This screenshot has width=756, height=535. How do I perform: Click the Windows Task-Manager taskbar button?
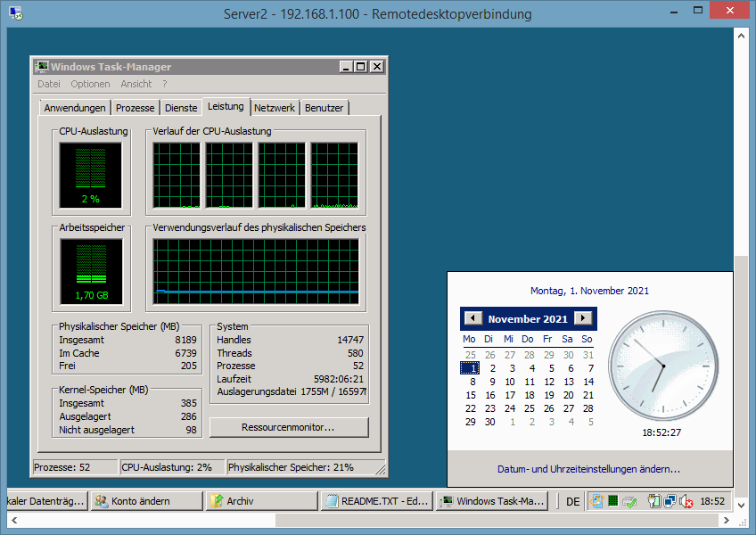[492, 501]
